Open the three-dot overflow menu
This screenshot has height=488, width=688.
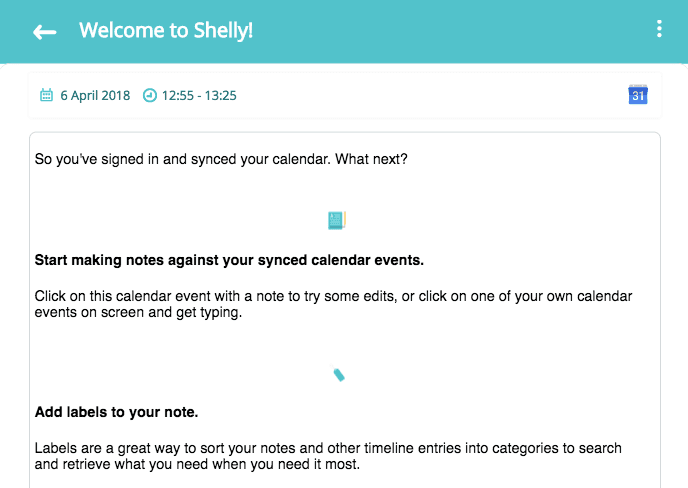pos(659,29)
